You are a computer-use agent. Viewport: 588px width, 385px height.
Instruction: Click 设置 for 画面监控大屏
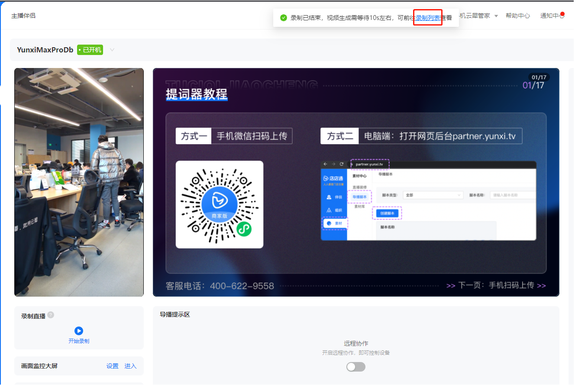(x=113, y=366)
